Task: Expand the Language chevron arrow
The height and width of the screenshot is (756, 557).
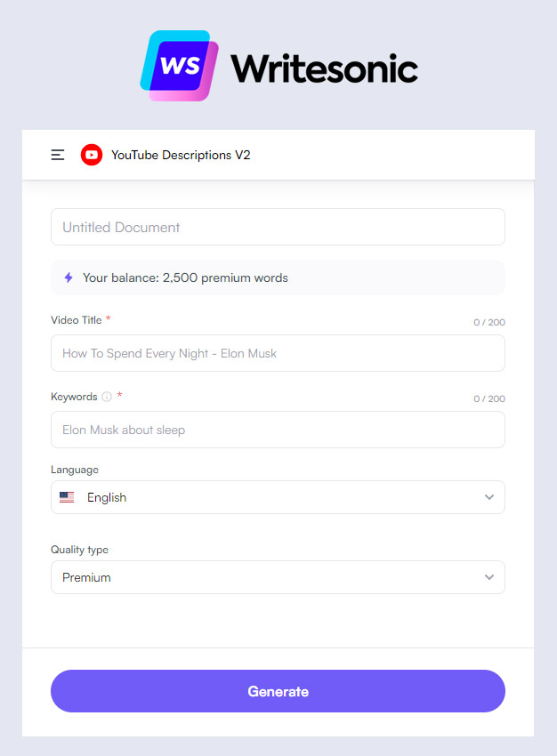Action: 489,497
